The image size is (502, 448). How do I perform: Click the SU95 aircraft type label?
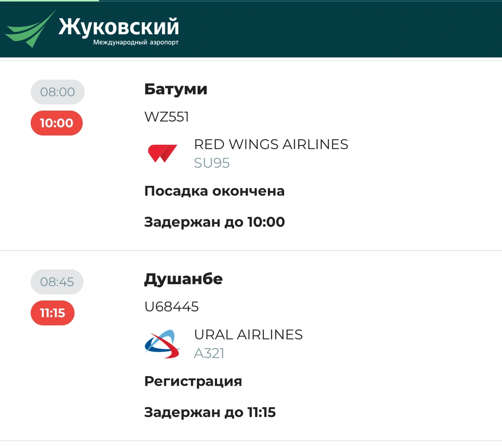tap(212, 163)
